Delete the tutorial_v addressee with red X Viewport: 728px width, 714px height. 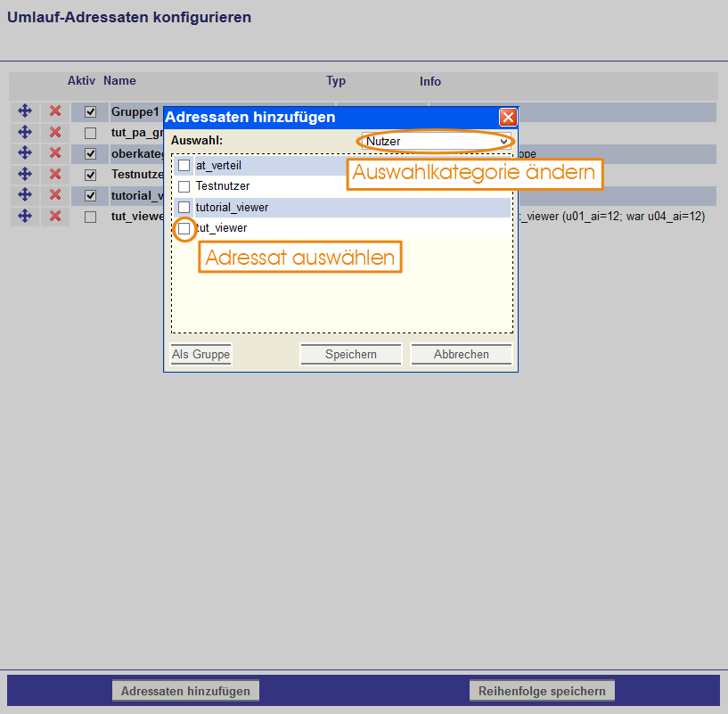(55, 194)
